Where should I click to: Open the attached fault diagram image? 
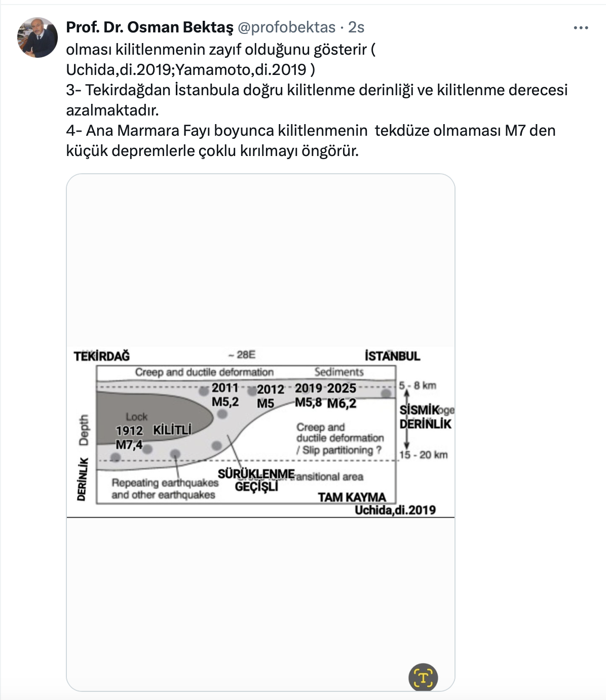click(260, 432)
